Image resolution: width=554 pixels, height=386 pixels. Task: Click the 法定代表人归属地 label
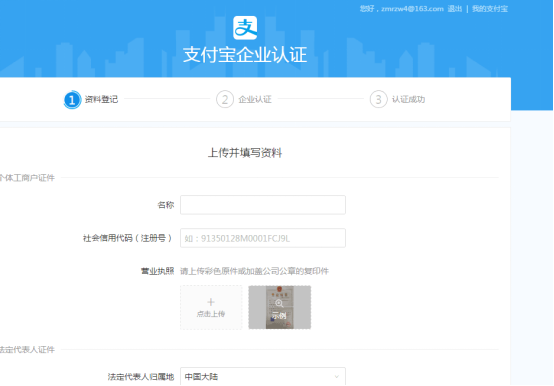pyautogui.click(x=141, y=377)
